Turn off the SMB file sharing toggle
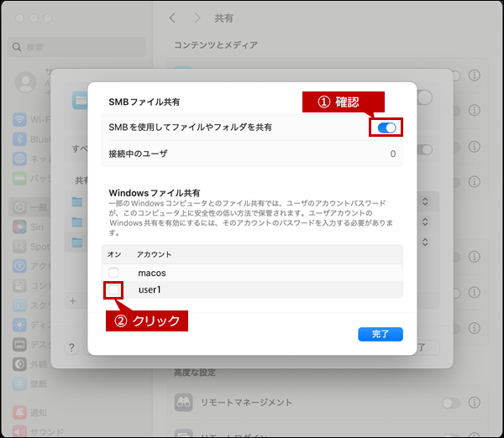The width and height of the screenshot is (504, 438). click(386, 128)
